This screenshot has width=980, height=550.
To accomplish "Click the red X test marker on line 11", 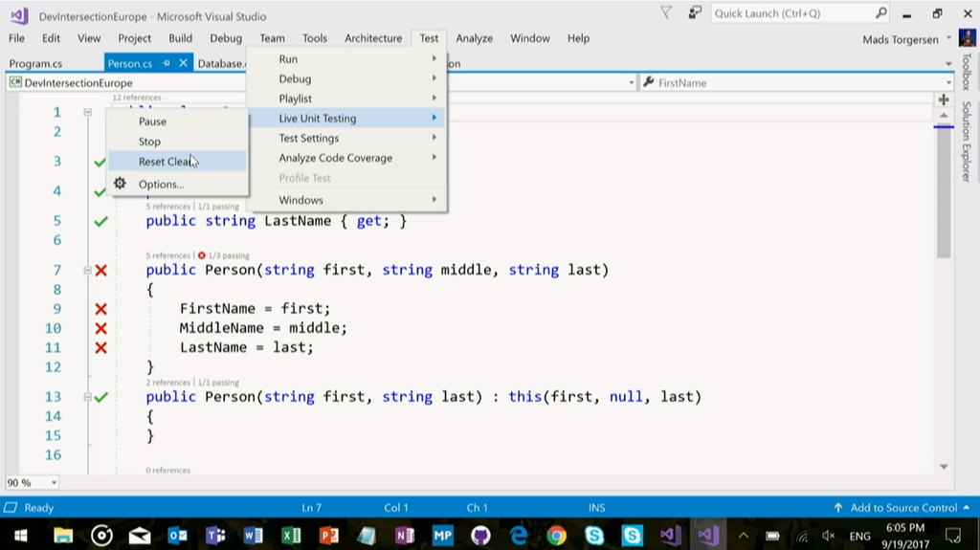I will pos(100,347).
